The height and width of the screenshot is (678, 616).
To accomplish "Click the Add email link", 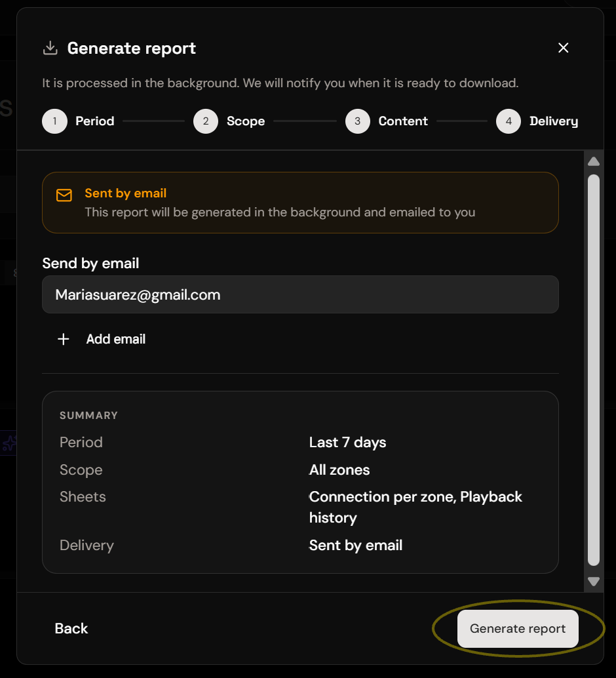I will pyautogui.click(x=115, y=339).
